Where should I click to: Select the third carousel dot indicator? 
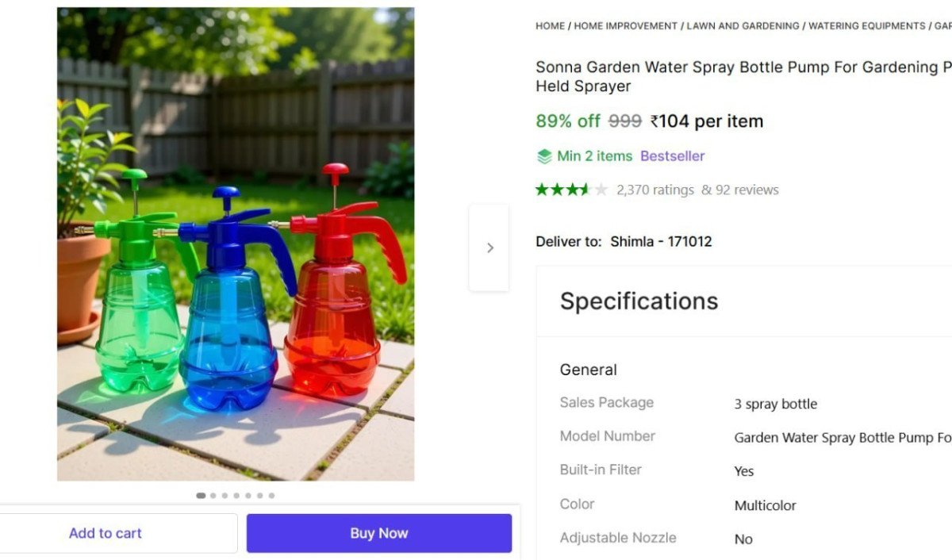pyautogui.click(x=225, y=496)
